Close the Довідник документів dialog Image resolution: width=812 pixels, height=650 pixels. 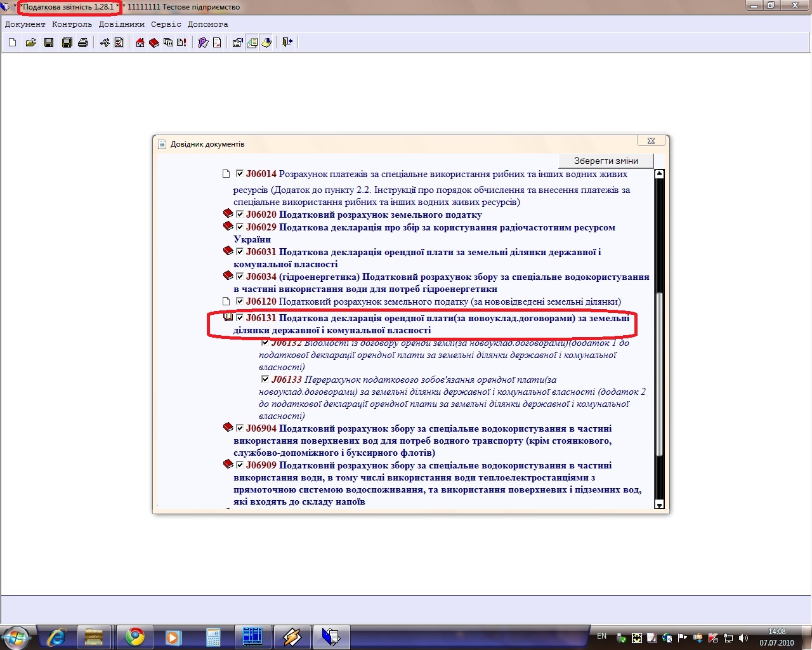pos(651,141)
